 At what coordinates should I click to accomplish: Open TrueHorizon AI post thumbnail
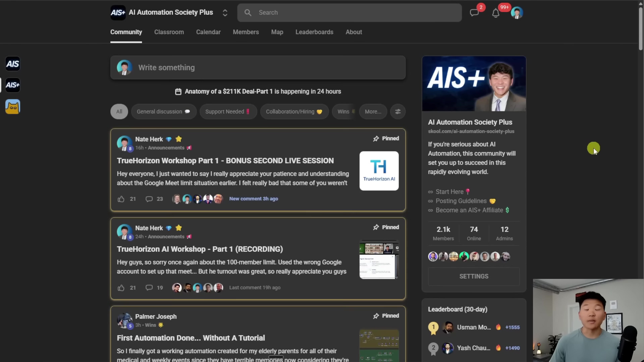click(379, 171)
